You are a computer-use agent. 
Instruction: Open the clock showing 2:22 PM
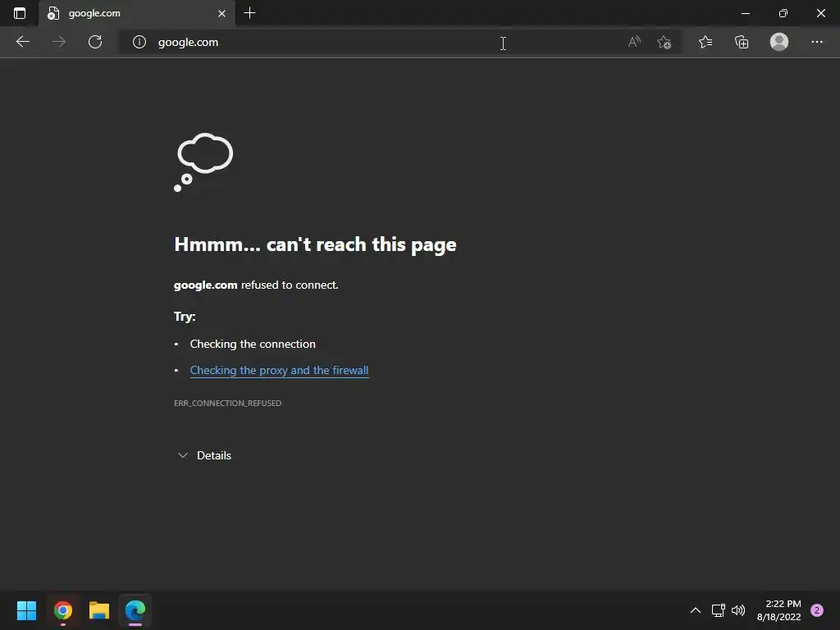point(778,610)
